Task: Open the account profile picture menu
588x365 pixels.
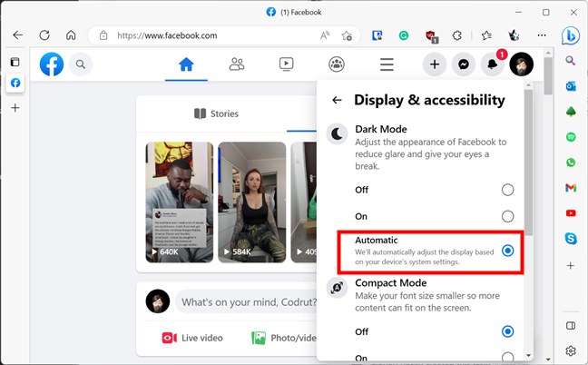Action: (521, 64)
